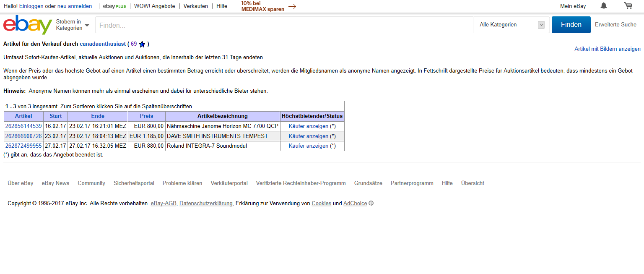Open the canadaenthusiast seller profile
The height and width of the screenshot is (274, 644).
103,44
